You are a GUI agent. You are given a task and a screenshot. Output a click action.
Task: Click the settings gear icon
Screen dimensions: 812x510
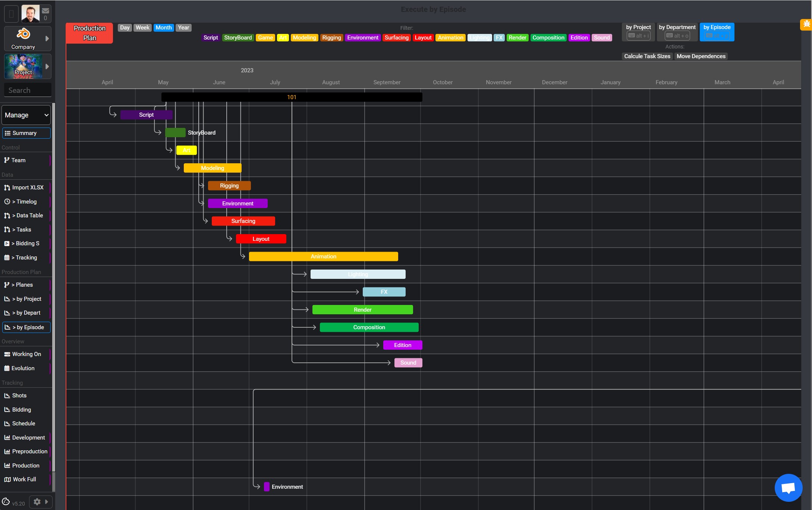[37, 502]
